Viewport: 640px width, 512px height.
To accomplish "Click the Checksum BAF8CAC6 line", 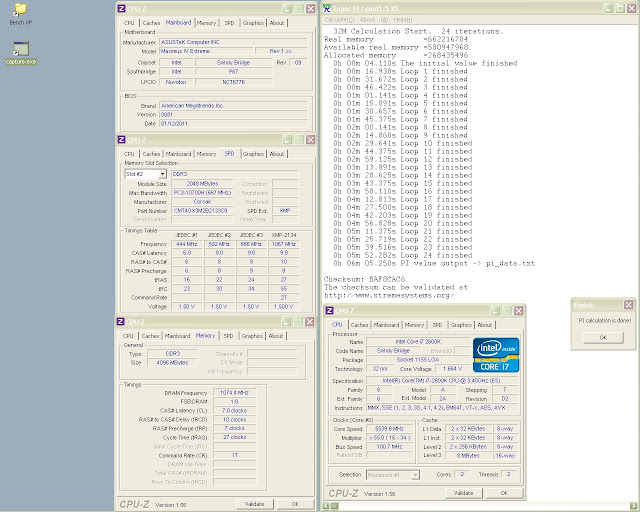I will [364, 279].
